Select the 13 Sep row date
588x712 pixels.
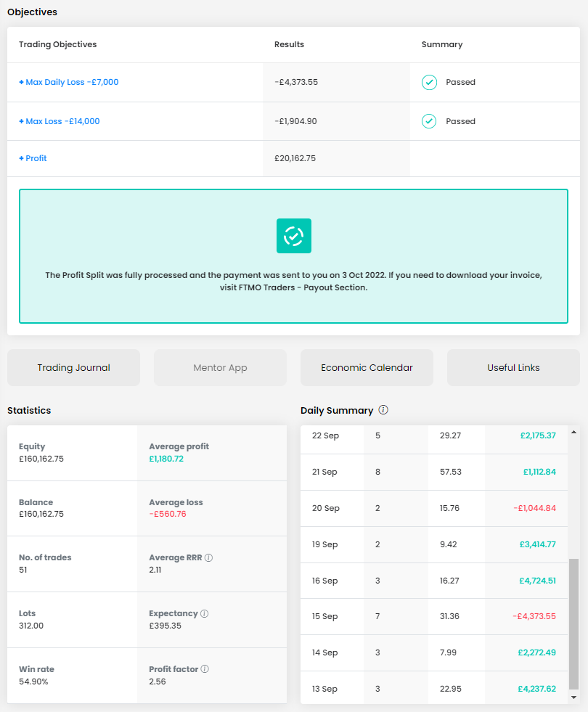click(x=324, y=689)
